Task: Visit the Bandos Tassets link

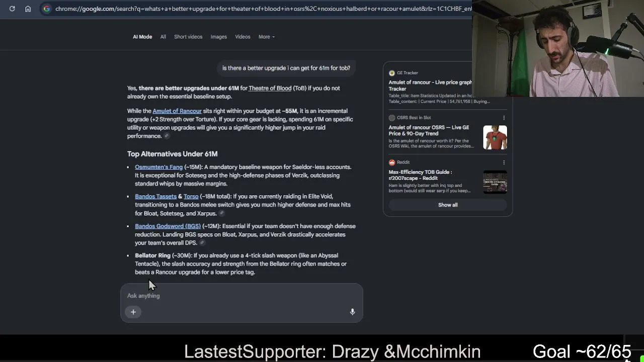Action: click(155, 197)
